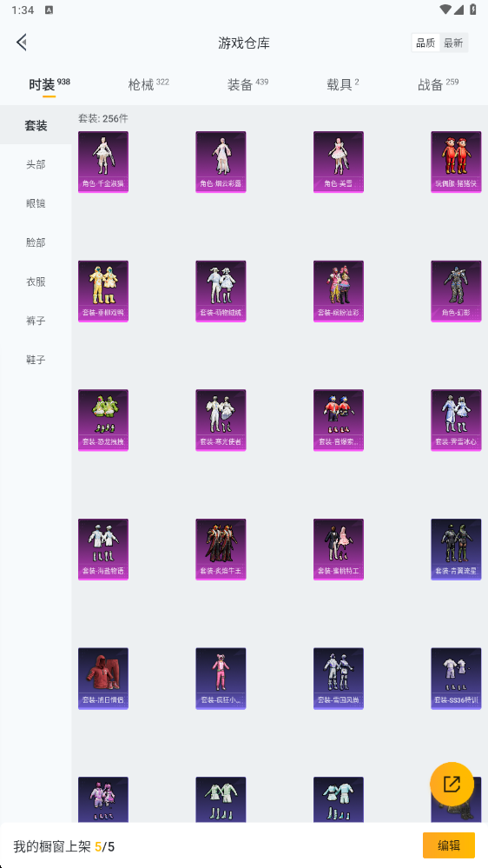Screen dimensions: 488x868
Task: Sort items by 品质 quality
Action: [425, 43]
